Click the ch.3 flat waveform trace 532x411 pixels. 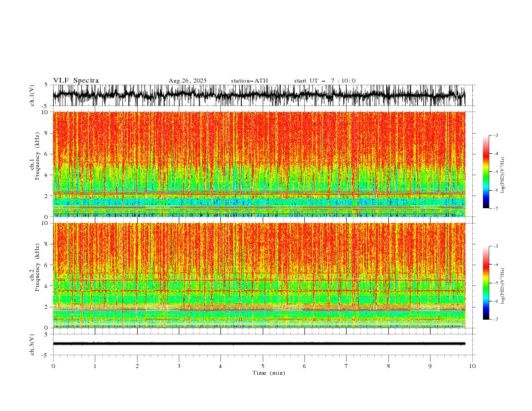click(259, 344)
